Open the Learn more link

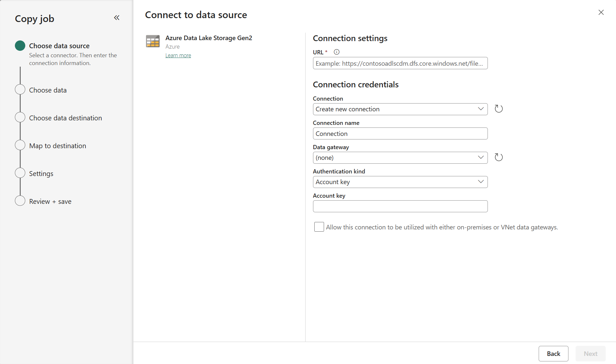click(178, 55)
